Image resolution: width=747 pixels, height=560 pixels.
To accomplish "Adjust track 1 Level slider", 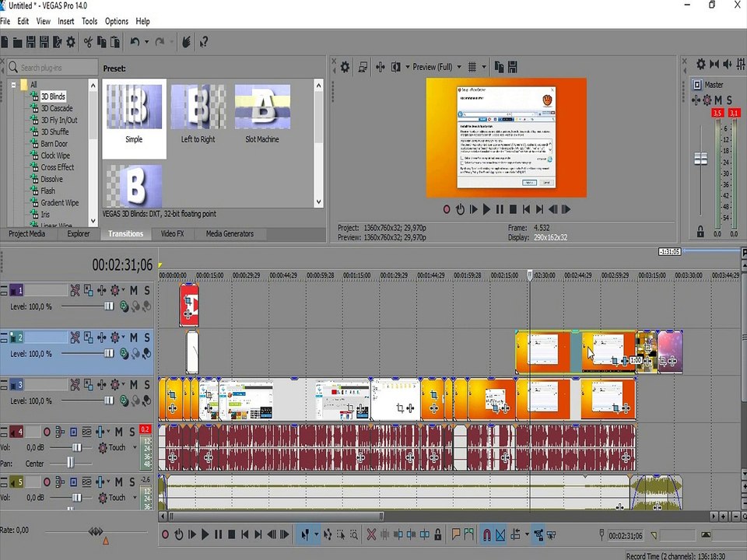I will pyautogui.click(x=109, y=306).
